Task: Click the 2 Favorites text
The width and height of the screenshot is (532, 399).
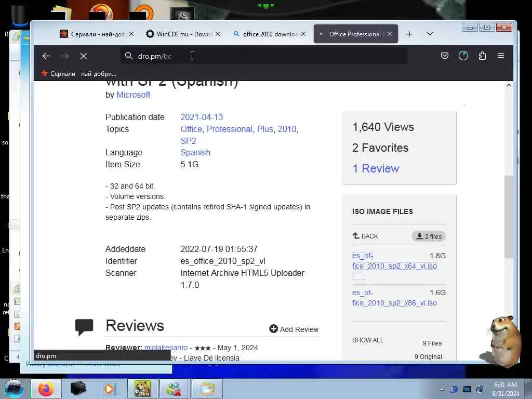Action: point(380,148)
